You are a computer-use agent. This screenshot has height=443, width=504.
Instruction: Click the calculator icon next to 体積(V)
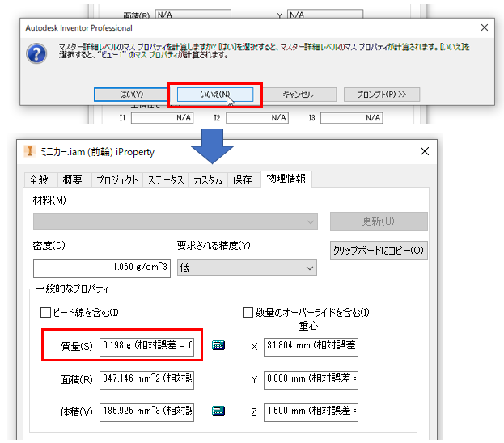[218, 411]
